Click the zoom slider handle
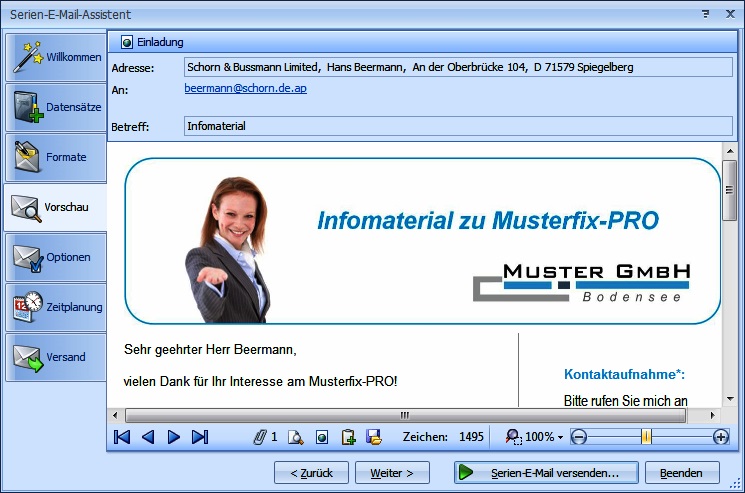Image resolution: width=745 pixels, height=493 pixels. click(x=646, y=436)
